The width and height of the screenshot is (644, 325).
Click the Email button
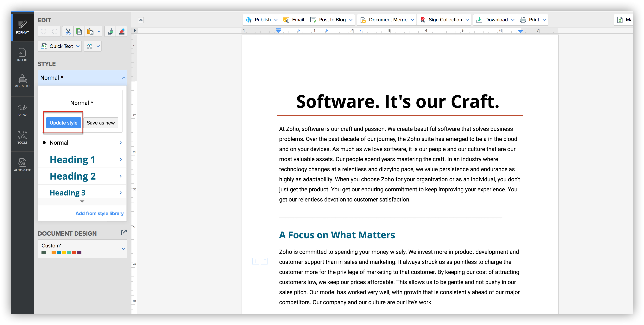click(x=294, y=20)
